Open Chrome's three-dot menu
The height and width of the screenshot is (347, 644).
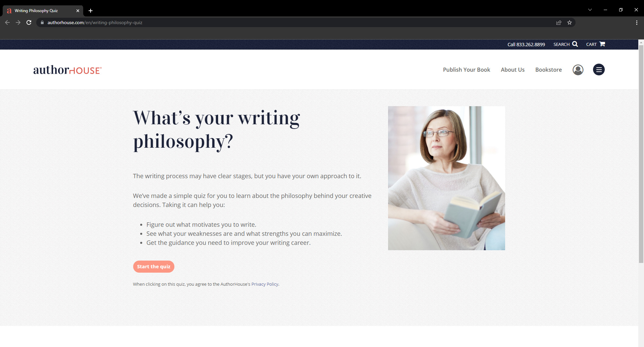[637, 22]
